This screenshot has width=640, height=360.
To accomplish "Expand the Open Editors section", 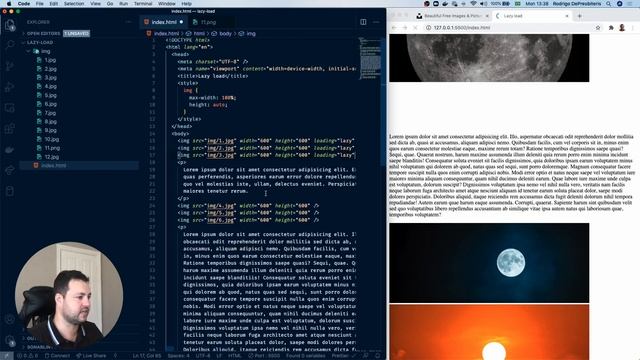I will click(x=43, y=33).
